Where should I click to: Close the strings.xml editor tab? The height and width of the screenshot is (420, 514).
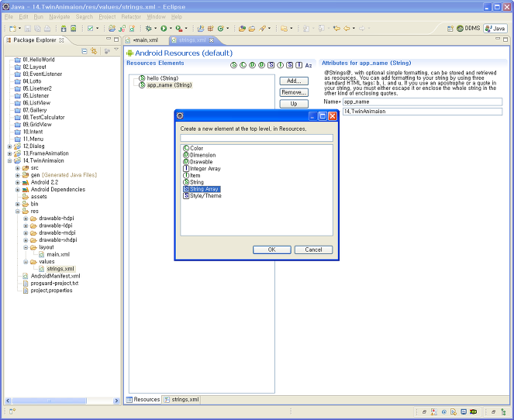point(212,40)
